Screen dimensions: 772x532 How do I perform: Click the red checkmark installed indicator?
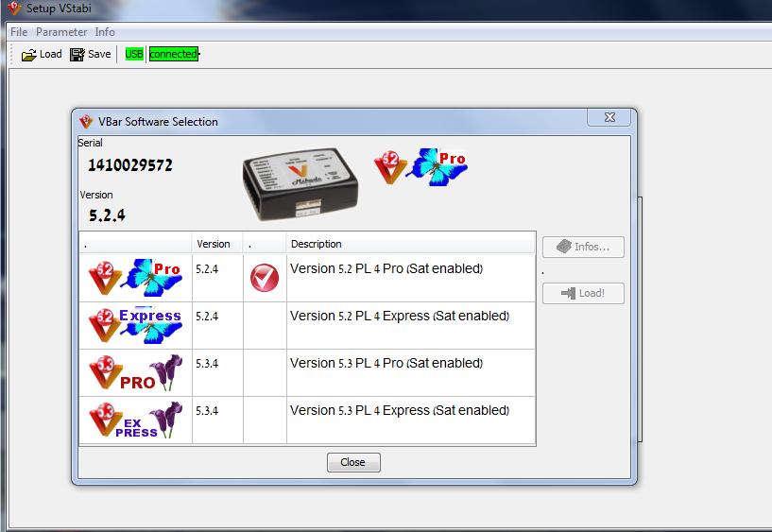pos(265,278)
